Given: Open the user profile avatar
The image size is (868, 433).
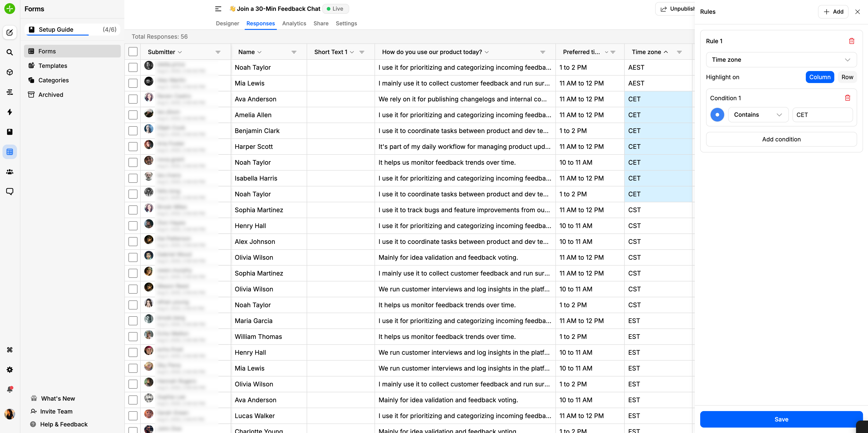Looking at the screenshot, I should tap(10, 414).
